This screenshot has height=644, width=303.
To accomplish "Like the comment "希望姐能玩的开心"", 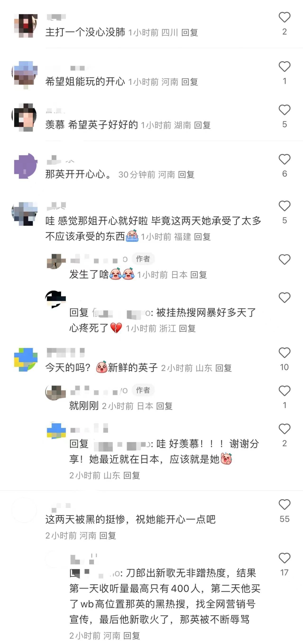I will click(x=284, y=67).
